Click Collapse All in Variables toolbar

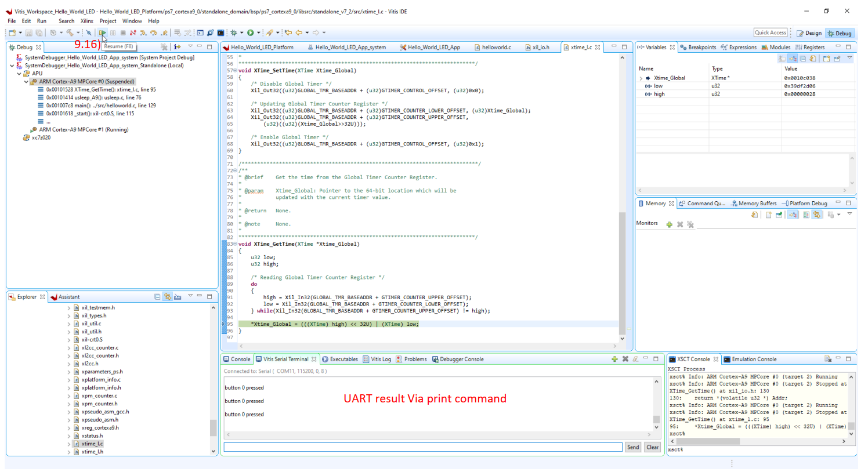[803, 59]
